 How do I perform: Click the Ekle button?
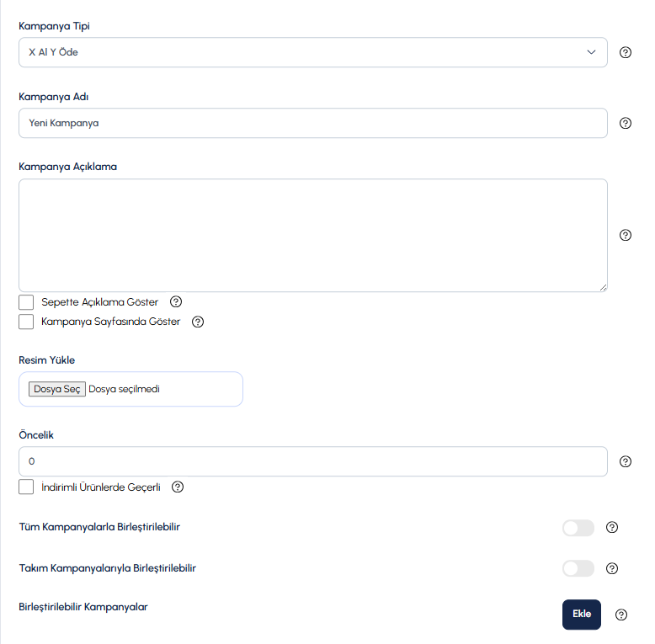coord(582,615)
